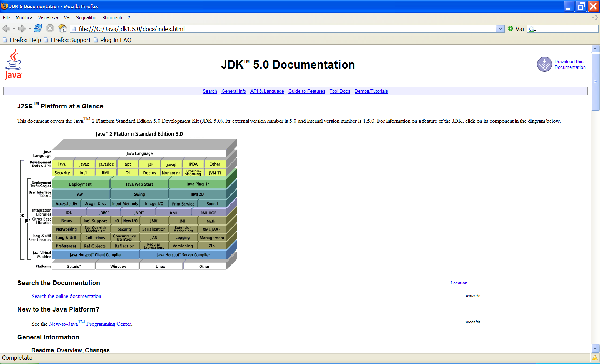Open the Tool Docs link
This screenshot has height=364, width=600.
pyautogui.click(x=340, y=91)
